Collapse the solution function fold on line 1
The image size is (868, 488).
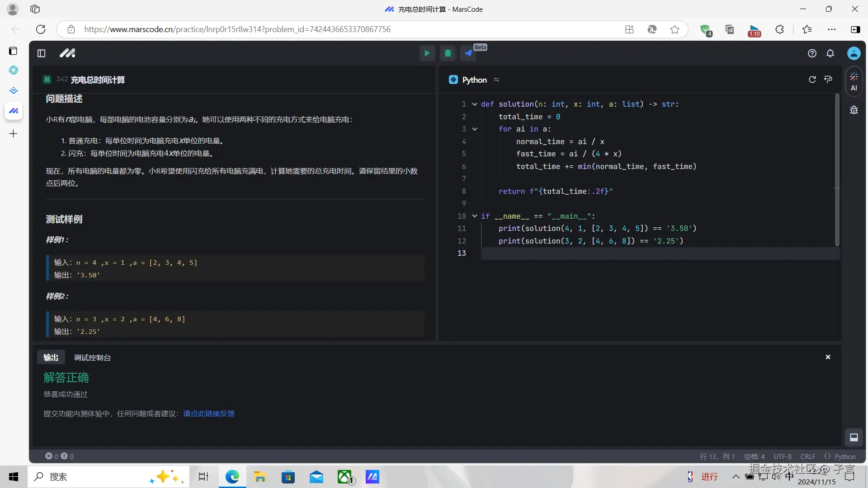tap(474, 104)
